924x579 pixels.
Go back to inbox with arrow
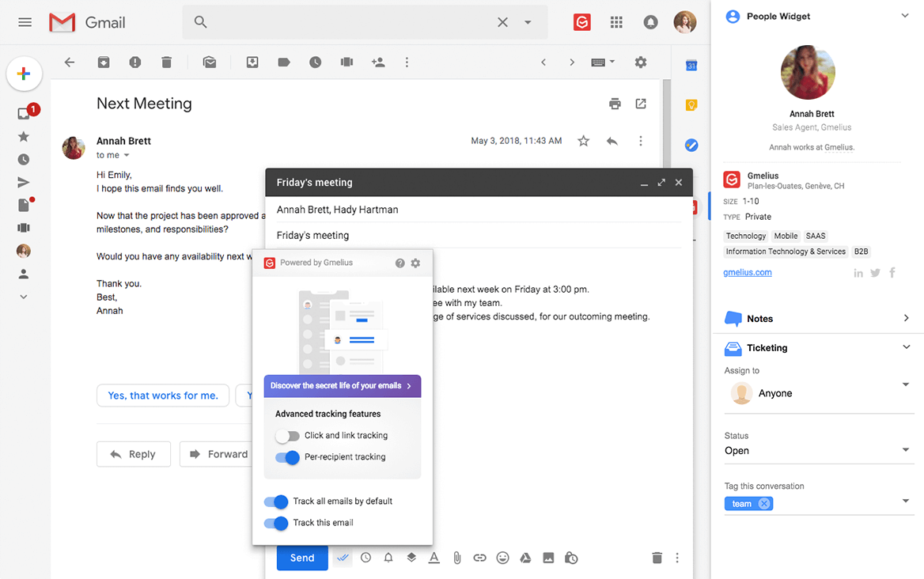[x=70, y=62]
